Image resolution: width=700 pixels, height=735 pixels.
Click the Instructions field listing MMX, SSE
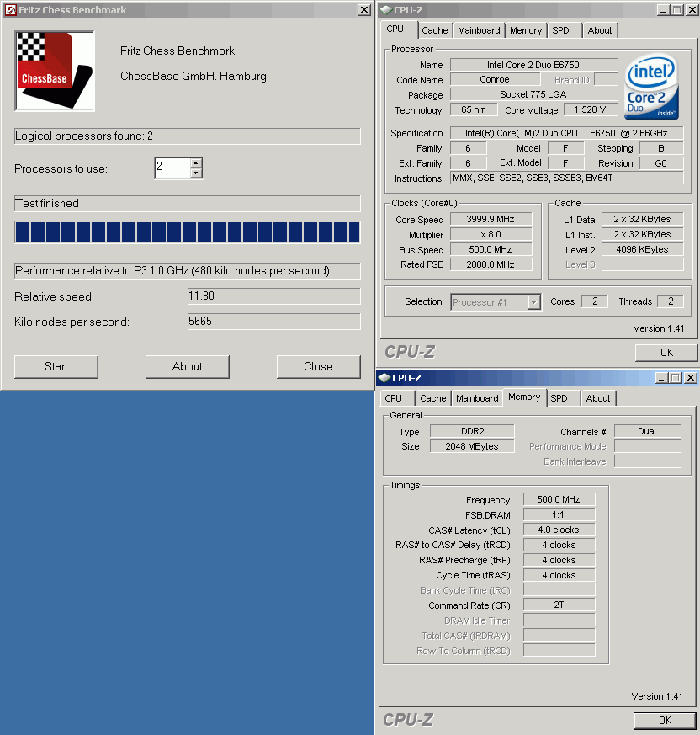(567, 178)
